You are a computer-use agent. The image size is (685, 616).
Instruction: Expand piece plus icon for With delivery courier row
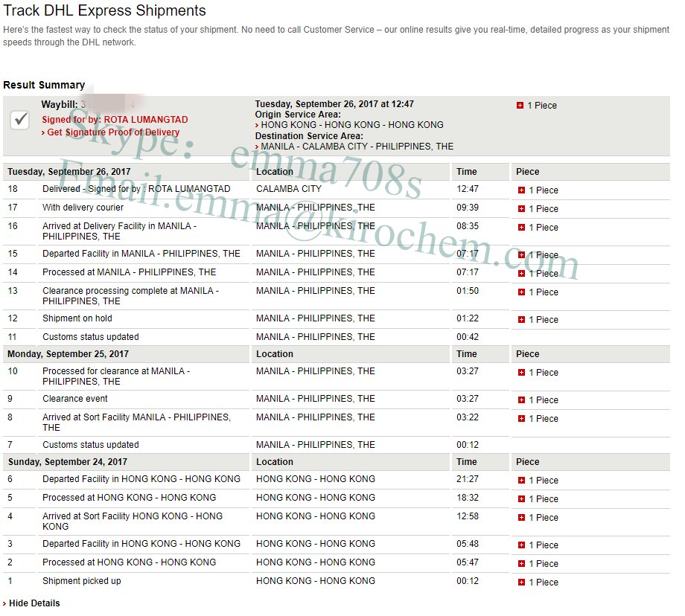[521, 208]
